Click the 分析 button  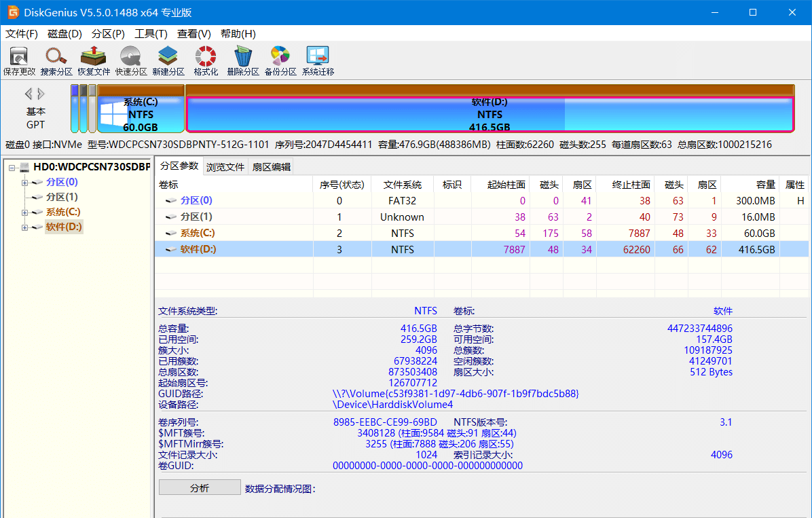click(x=200, y=487)
